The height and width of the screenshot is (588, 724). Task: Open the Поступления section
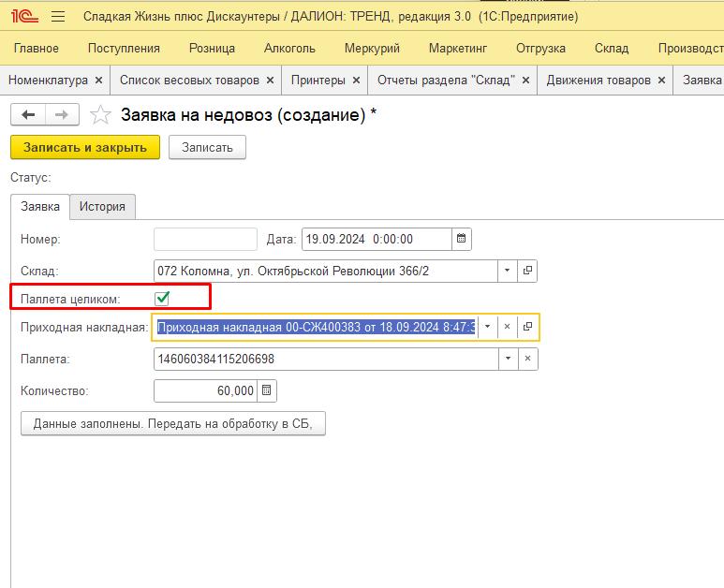pos(124,49)
